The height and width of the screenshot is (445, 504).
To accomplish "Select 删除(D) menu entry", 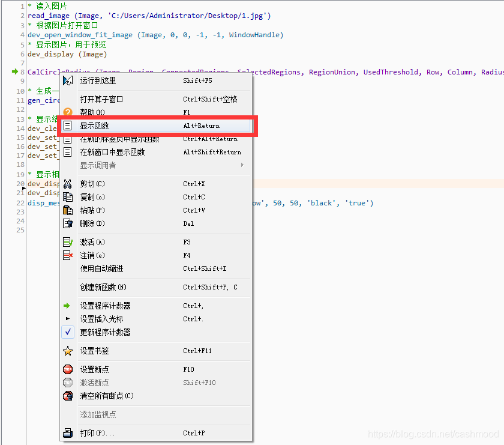I will point(156,223).
